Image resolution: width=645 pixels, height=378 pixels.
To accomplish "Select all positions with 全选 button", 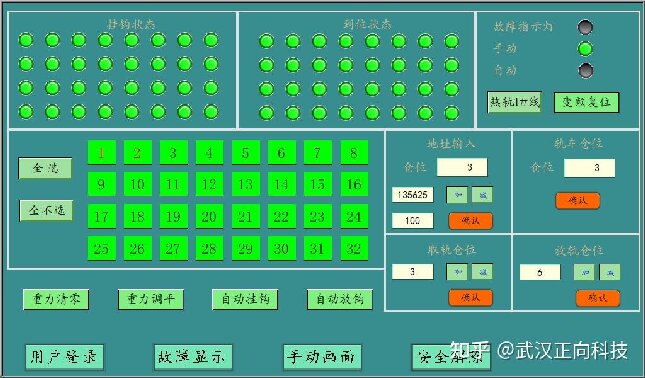I will click(x=45, y=168).
